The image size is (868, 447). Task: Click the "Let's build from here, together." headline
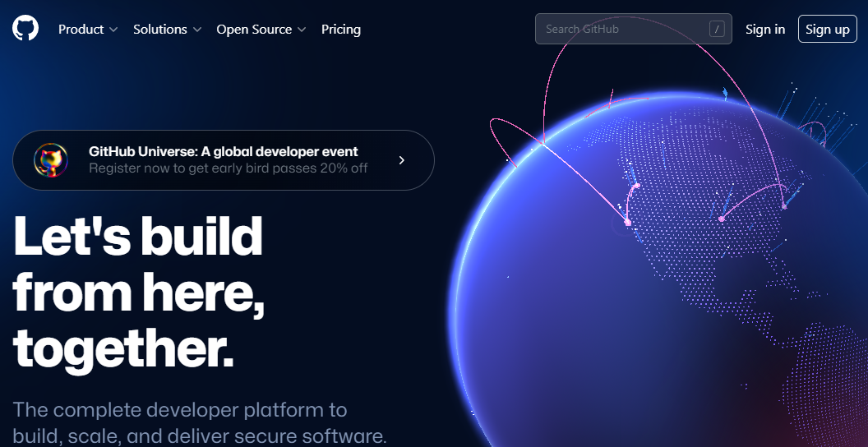(x=138, y=292)
